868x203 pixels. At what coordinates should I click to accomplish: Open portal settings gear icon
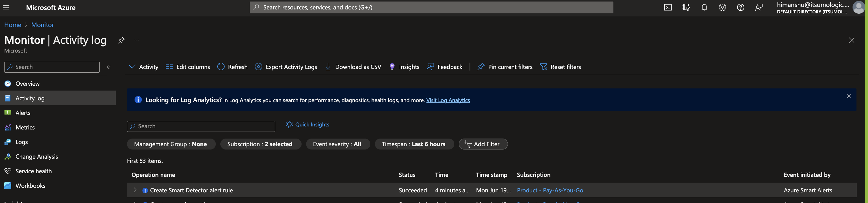coord(722,7)
